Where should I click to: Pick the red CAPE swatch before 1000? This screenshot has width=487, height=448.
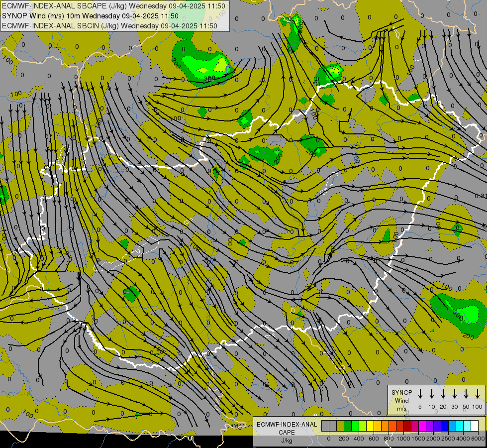click(x=400, y=426)
